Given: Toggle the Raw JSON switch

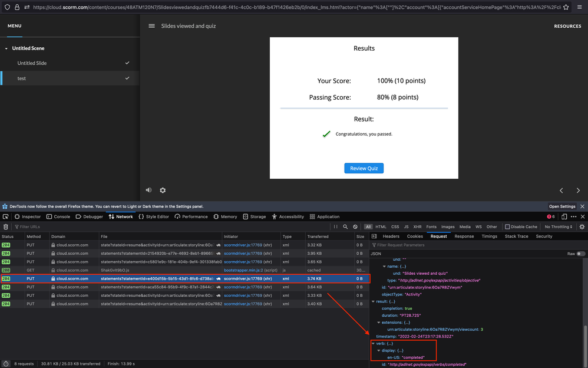Looking at the screenshot, I should (x=581, y=254).
